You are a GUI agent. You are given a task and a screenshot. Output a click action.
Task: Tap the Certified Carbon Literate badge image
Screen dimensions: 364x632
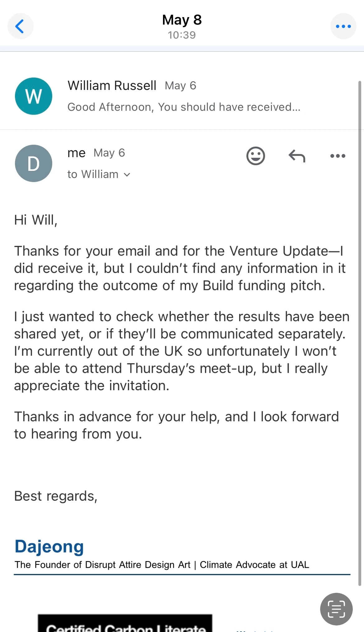(x=125, y=624)
